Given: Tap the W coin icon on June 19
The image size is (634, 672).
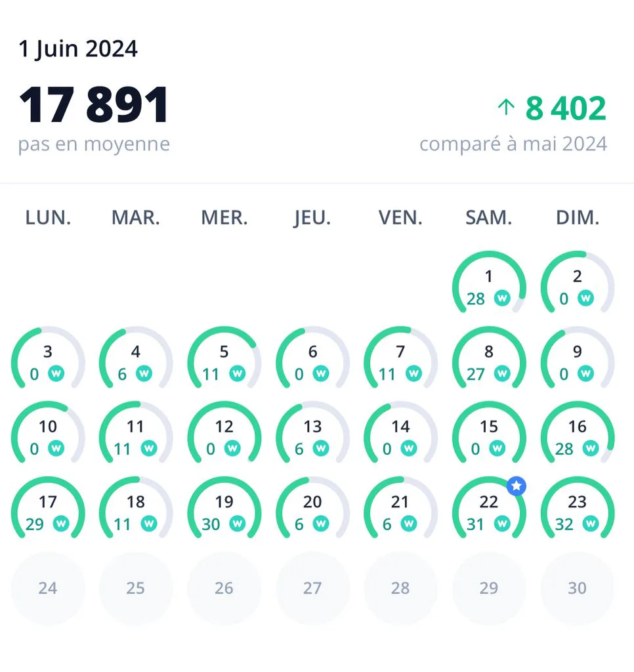Looking at the screenshot, I should pos(237,523).
